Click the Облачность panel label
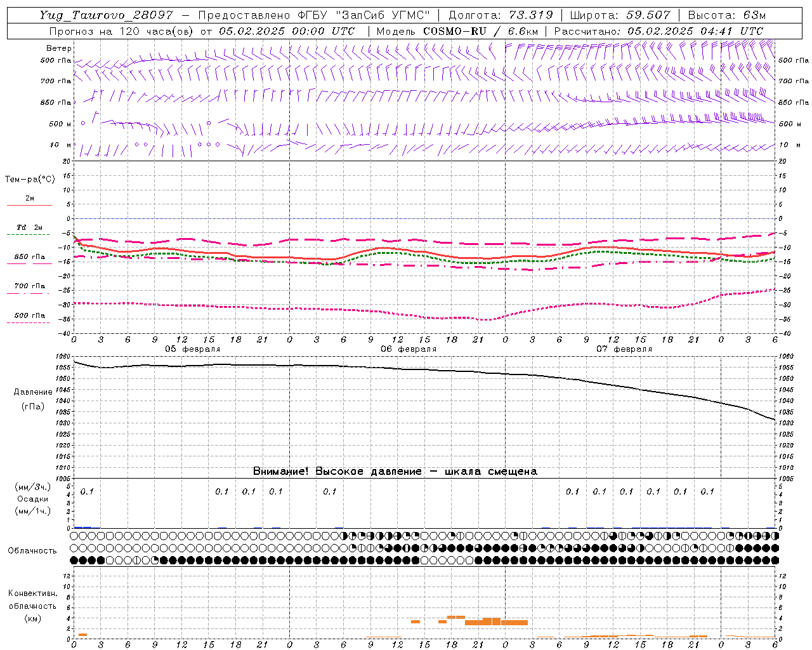Image resolution: width=812 pixels, height=650 pixels. pyautogui.click(x=32, y=551)
